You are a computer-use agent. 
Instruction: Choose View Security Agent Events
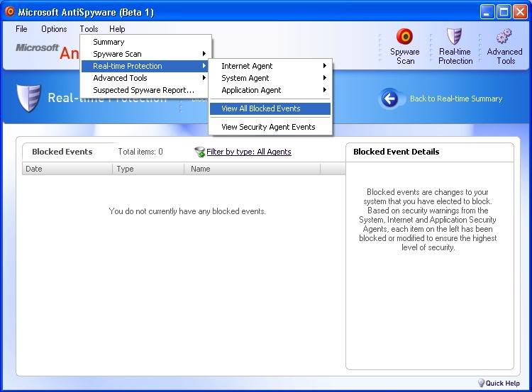click(270, 127)
